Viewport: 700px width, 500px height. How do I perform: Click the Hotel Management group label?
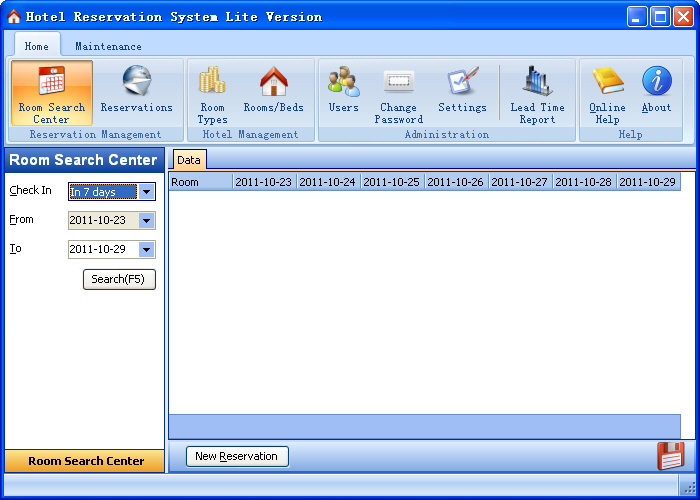coord(250,134)
